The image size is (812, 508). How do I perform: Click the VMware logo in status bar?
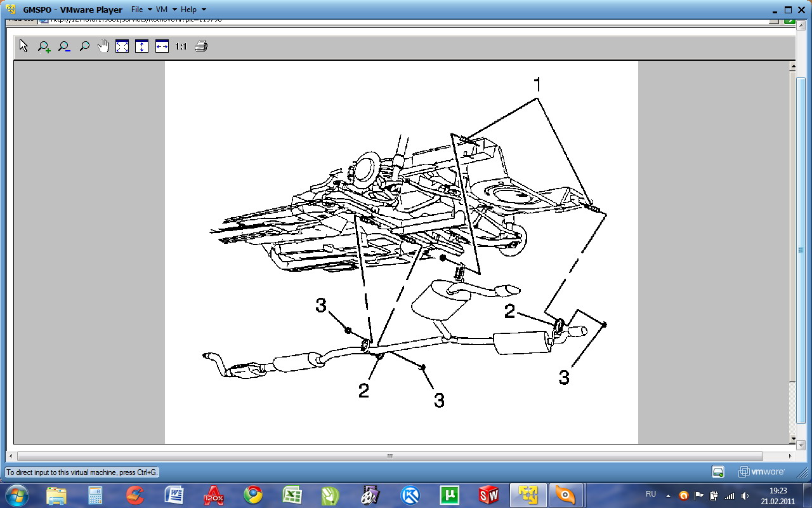[x=761, y=472]
